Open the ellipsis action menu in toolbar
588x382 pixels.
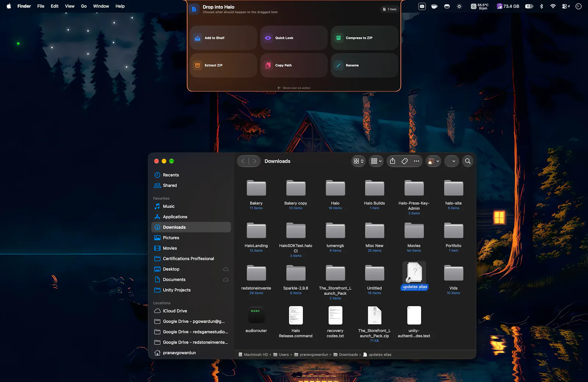pos(416,161)
